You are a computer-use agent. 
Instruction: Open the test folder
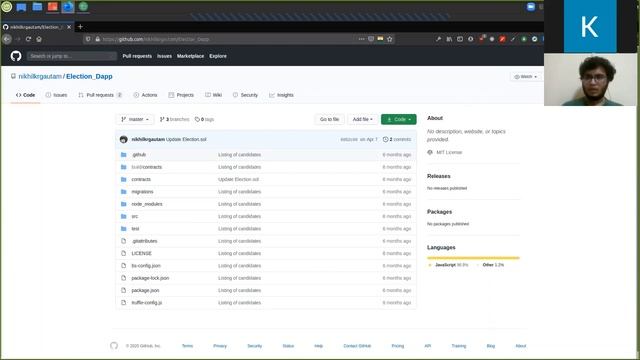click(135, 229)
